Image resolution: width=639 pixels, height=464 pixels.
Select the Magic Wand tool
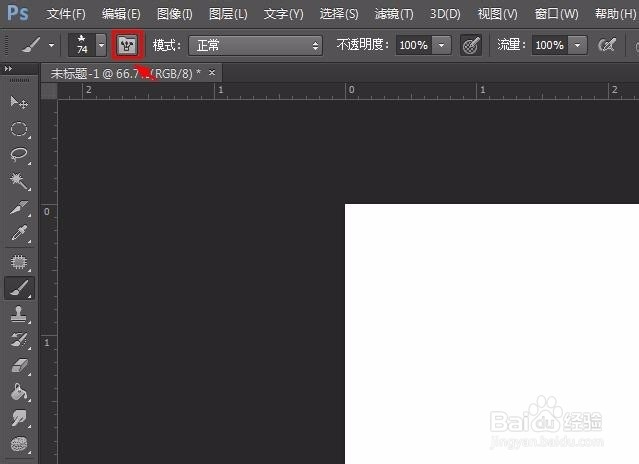click(19, 181)
